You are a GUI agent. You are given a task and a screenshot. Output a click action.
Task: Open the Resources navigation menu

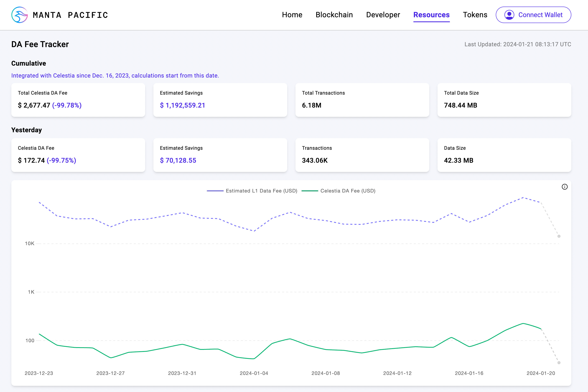(x=431, y=15)
